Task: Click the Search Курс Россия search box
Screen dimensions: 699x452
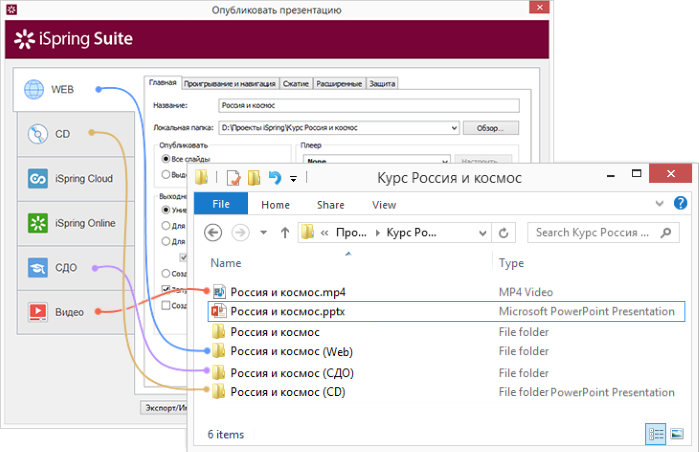Action: [x=603, y=233]
